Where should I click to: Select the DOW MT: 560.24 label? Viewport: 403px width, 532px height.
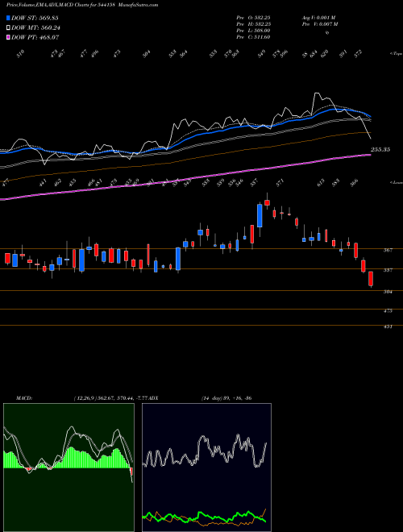[x=35, y=28]
